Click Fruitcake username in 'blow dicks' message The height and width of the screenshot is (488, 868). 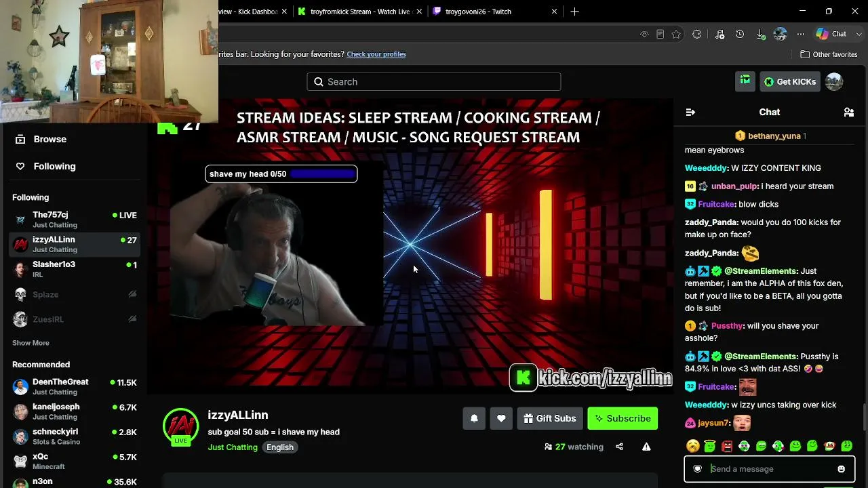click(x=716, y=204)
